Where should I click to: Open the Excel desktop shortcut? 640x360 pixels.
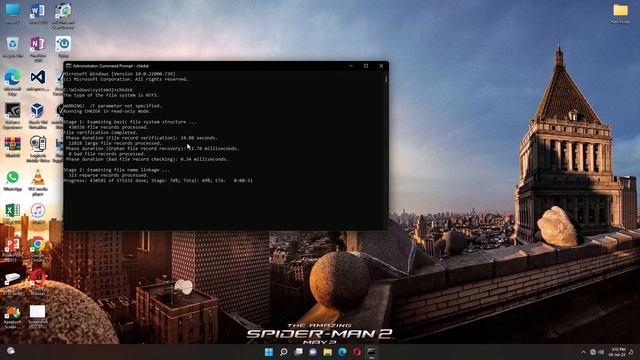click(13, 213)
